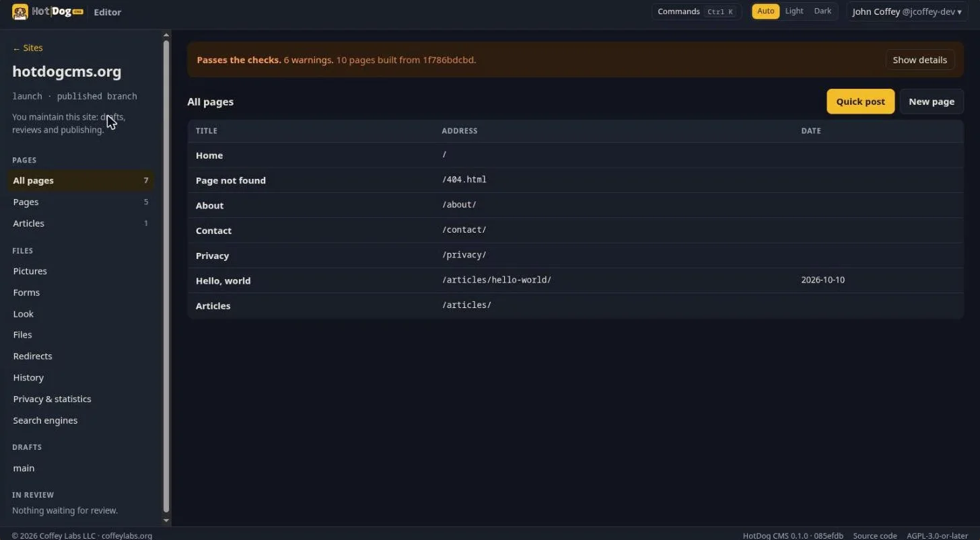
Task: Open the Pages sidebar item
Action: (80, 202)
